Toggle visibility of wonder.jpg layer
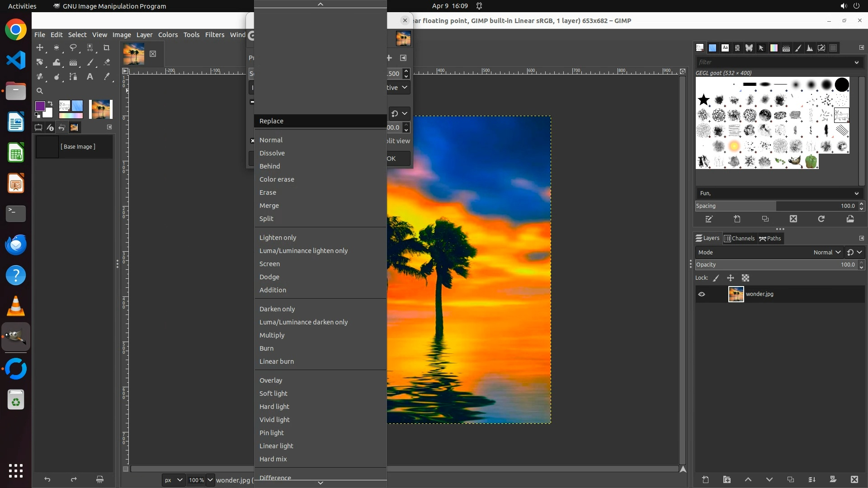Screen dimensions: 868x488 pyautogui.click(x=702, y=294)
